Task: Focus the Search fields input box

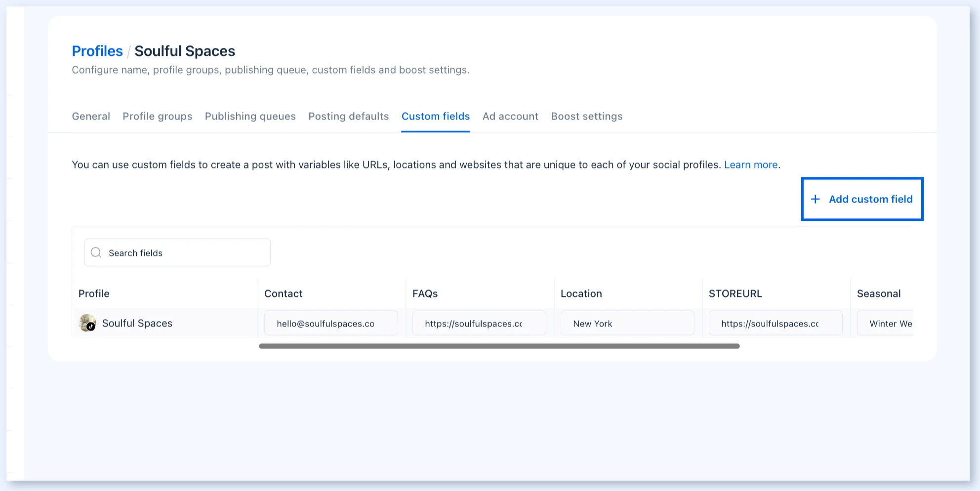Action: tap(177, 252)
